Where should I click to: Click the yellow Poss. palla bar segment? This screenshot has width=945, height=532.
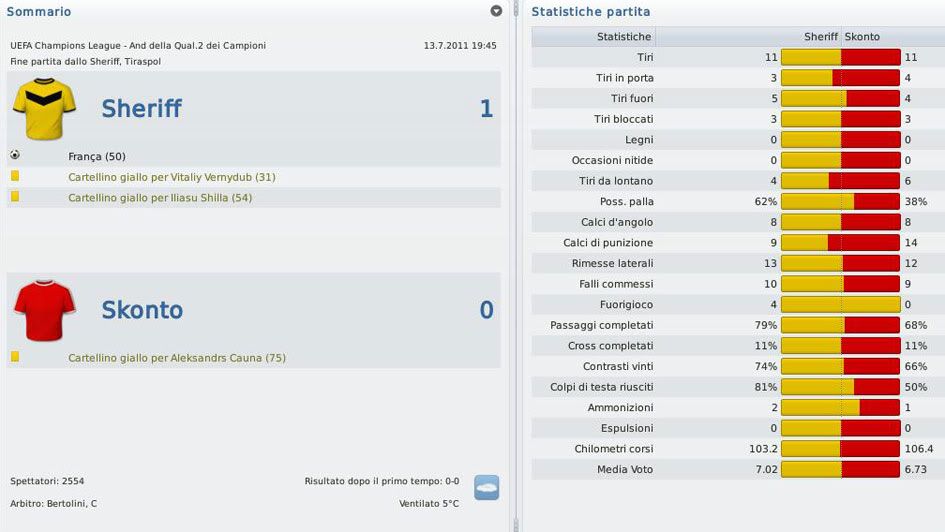(x=817, y=201)
